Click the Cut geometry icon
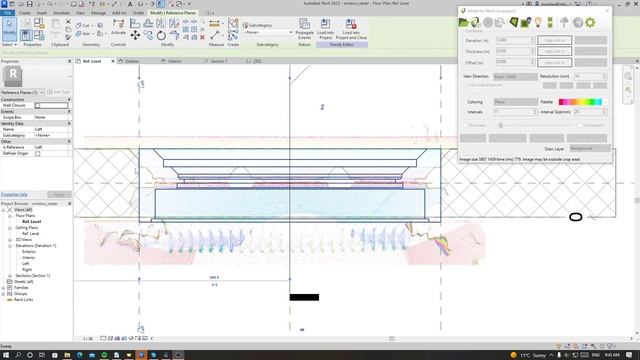Image resolution: width=640 pixels, height=360 pixels. tap(78, 25)
